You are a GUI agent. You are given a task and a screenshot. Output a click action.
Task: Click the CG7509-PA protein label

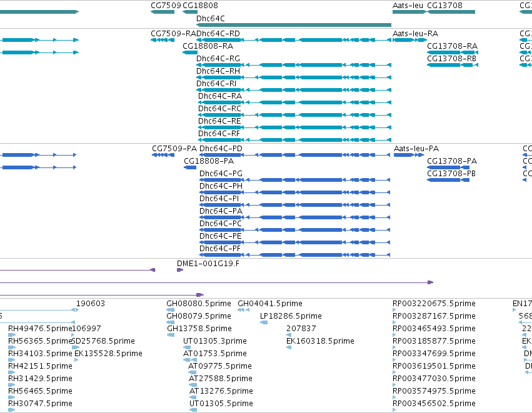174,149
